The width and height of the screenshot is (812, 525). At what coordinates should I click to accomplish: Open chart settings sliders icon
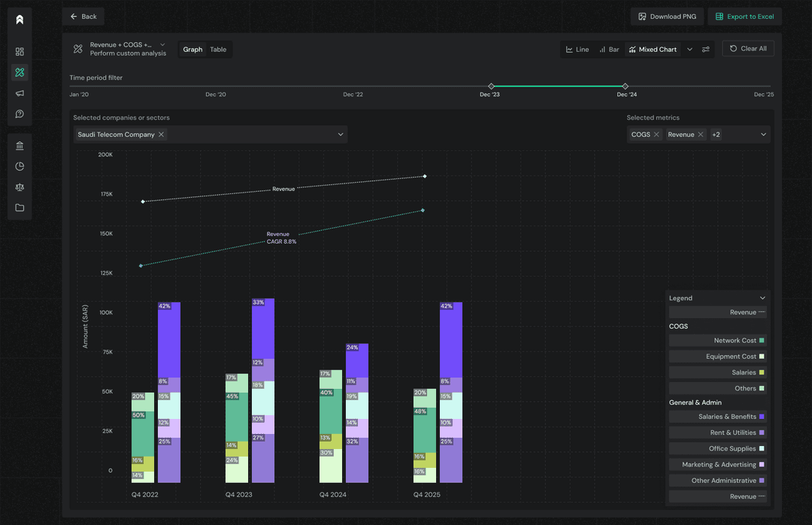(705, 50)
